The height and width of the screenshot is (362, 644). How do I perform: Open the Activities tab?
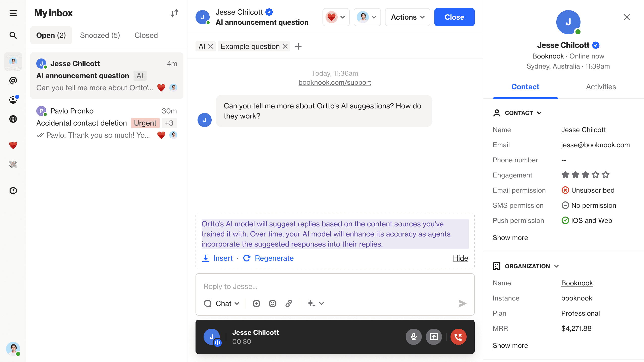coord(601,87)
